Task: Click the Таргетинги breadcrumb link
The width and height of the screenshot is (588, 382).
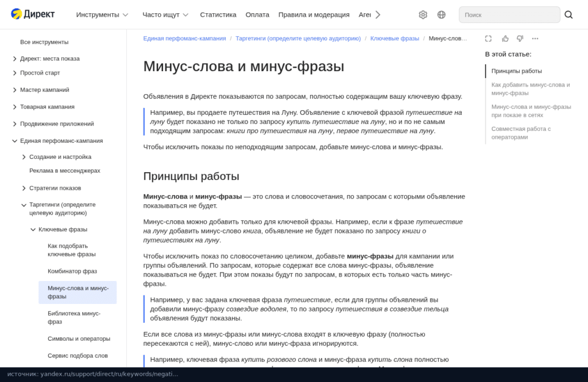Action: [x=298, y=38]
